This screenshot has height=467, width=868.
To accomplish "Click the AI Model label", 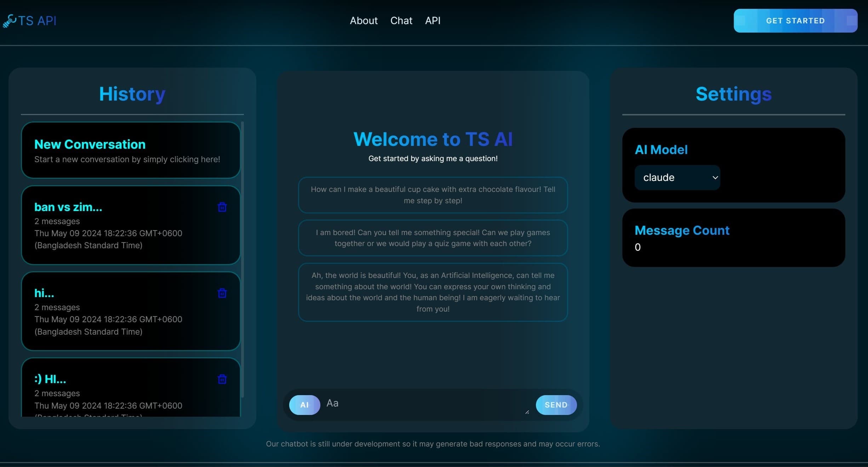I will 661,149.
